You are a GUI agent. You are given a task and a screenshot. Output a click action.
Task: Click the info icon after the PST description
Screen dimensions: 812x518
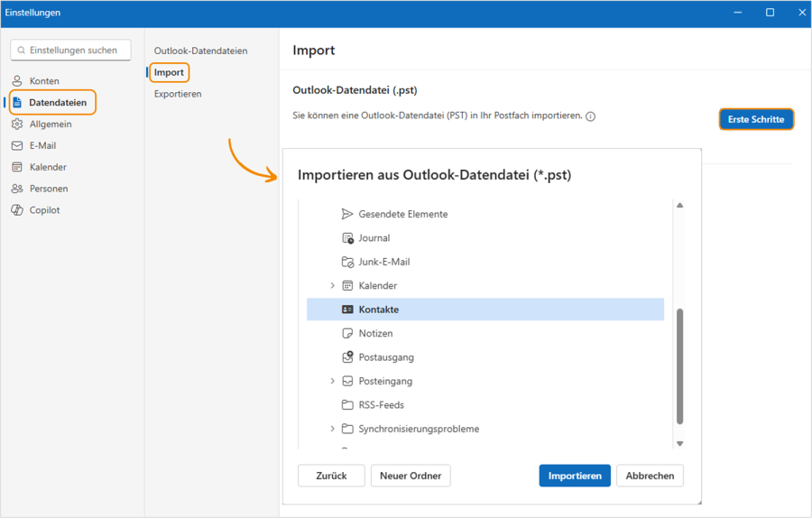(590, 116)
